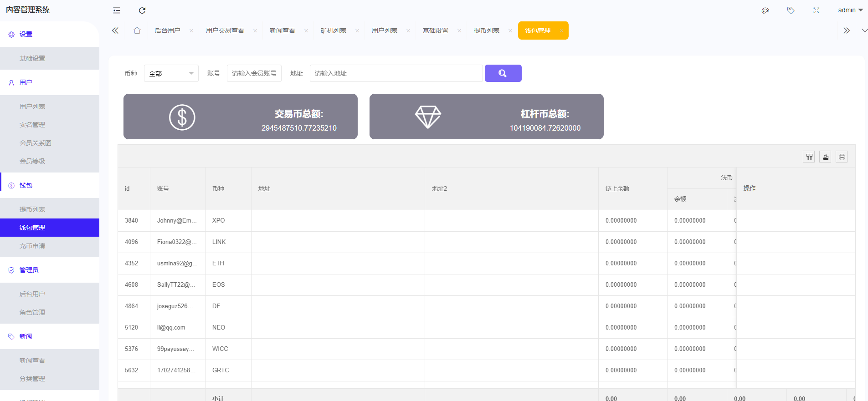Expand the admin user dropdown
The height and width of the screenshot is (401, 868).
click(850, 10)
